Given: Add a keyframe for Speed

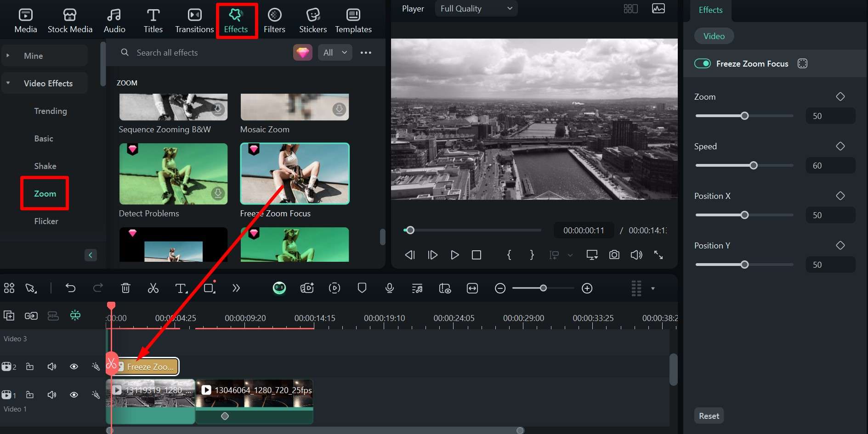Looking at the screenshot, I should (840, 146).
